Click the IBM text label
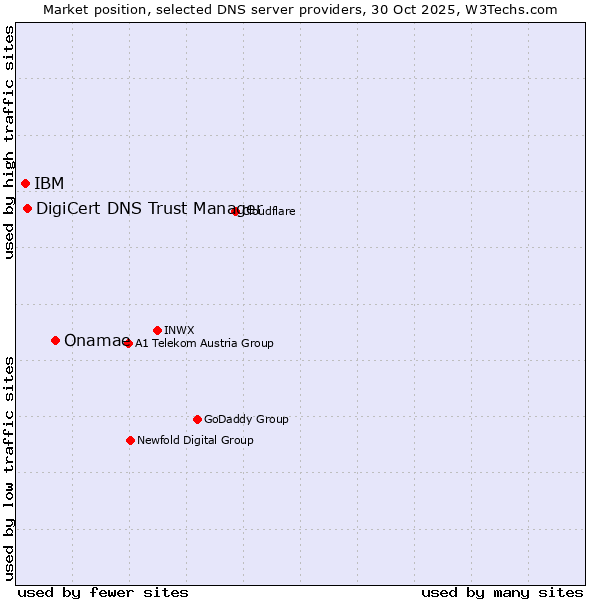 click(x=49, y=183)
